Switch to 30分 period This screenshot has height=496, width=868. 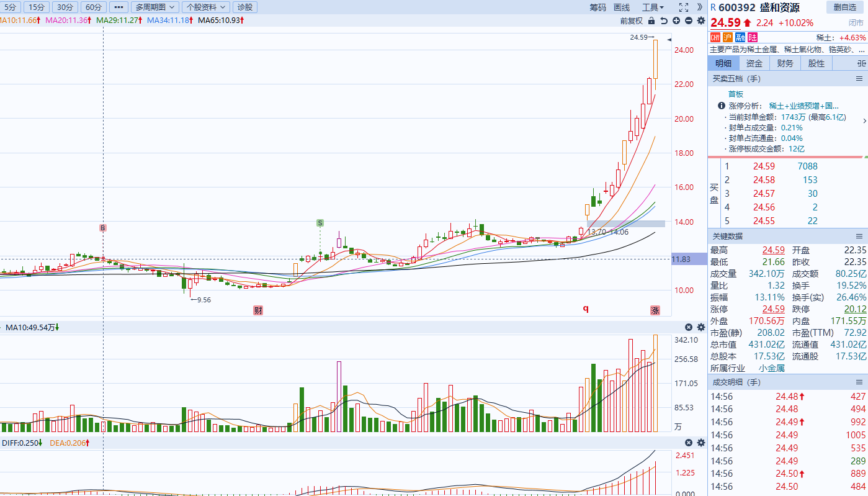pos(64,7)
